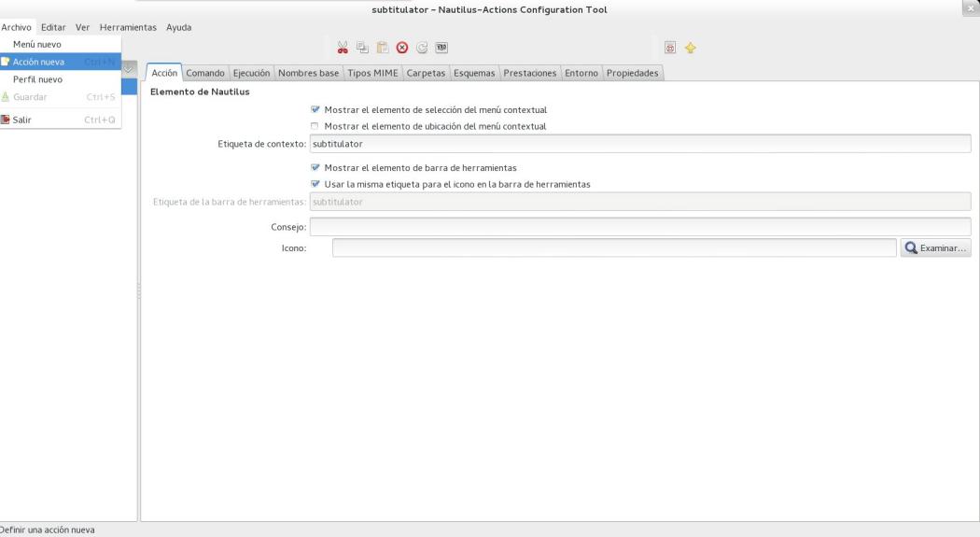Image resolution: width=980 pixels, height=537 pixels.
Task: Click the help lifebuoy toolbar icon
Action: click(670, 48)
